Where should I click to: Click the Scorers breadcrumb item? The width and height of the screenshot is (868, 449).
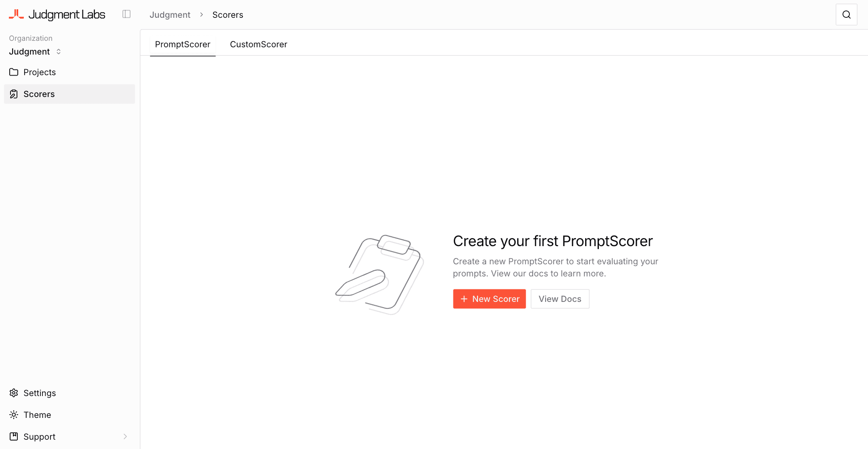pos(228,15)
